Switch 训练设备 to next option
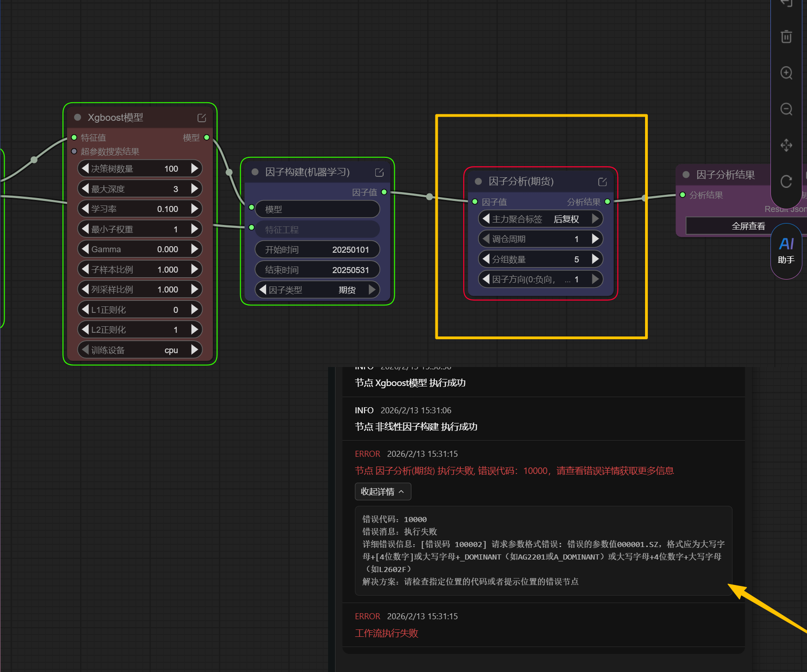The height and width of the screenshot is (672, 807). click(x=195, y=350)
